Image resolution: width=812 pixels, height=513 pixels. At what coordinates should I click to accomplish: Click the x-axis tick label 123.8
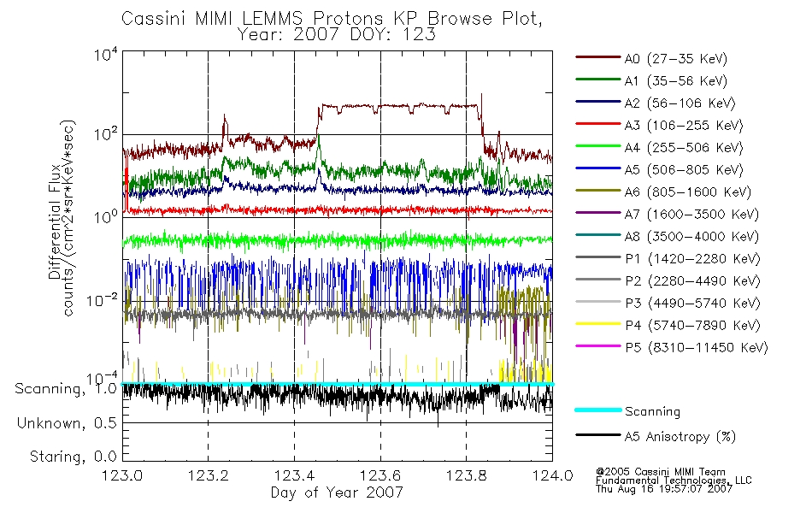466,475
